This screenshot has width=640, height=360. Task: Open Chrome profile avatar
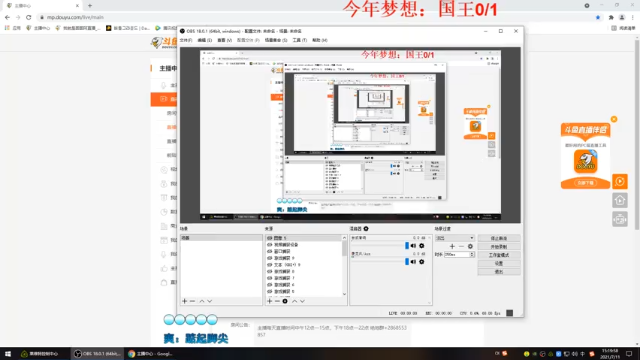click(622, 17)
